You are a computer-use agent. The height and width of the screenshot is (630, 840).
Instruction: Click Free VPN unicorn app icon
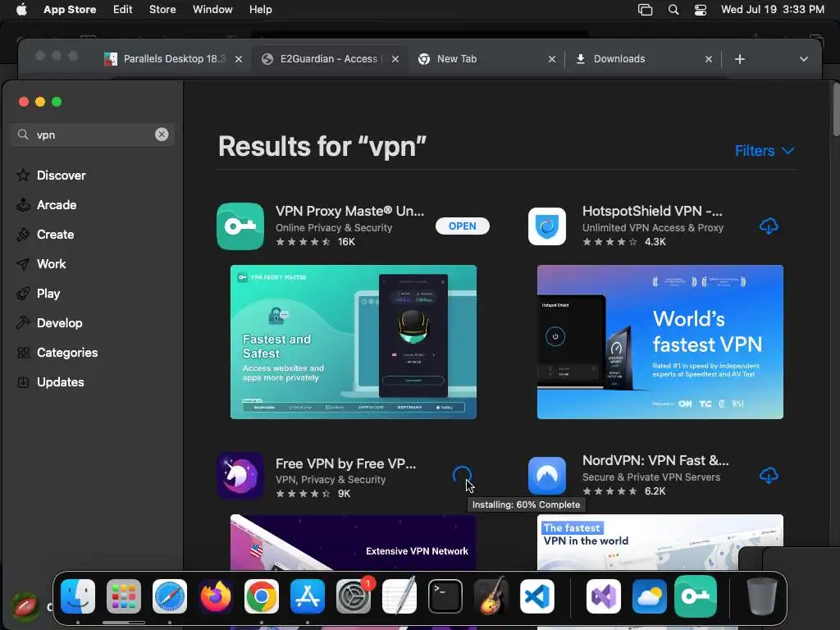pos(240,476)
